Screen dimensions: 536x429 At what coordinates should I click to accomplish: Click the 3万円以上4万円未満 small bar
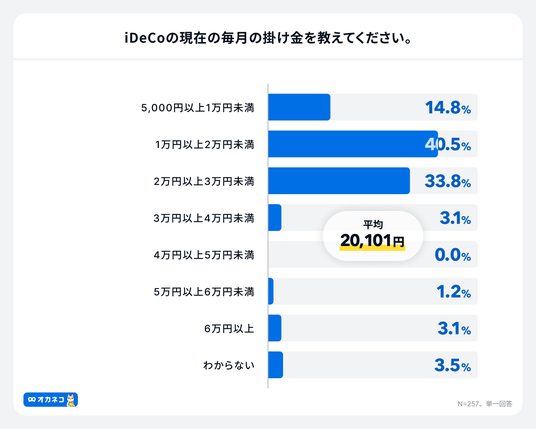[x=275, y=218]
